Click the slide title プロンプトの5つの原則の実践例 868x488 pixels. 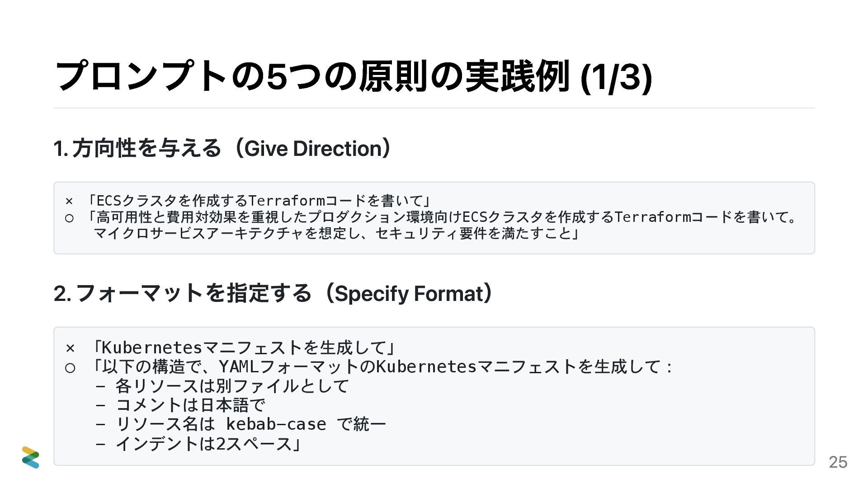312,76
